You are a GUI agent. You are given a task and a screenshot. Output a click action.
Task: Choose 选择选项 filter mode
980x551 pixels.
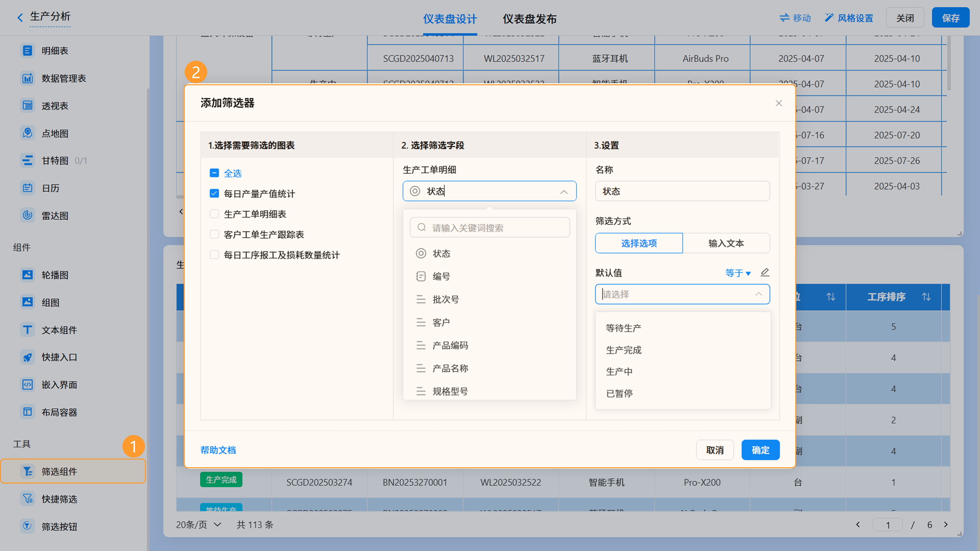click(639, 243)
